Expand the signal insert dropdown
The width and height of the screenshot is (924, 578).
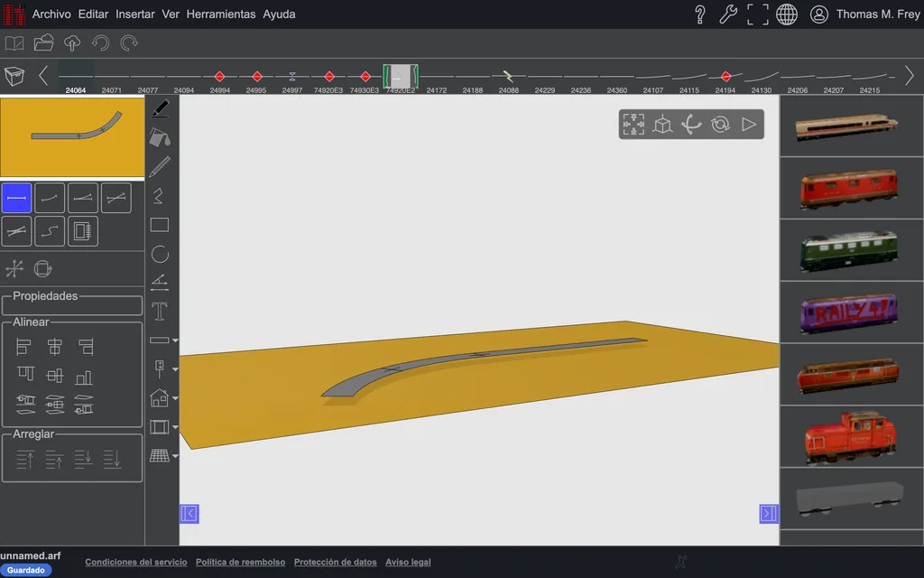175,369
